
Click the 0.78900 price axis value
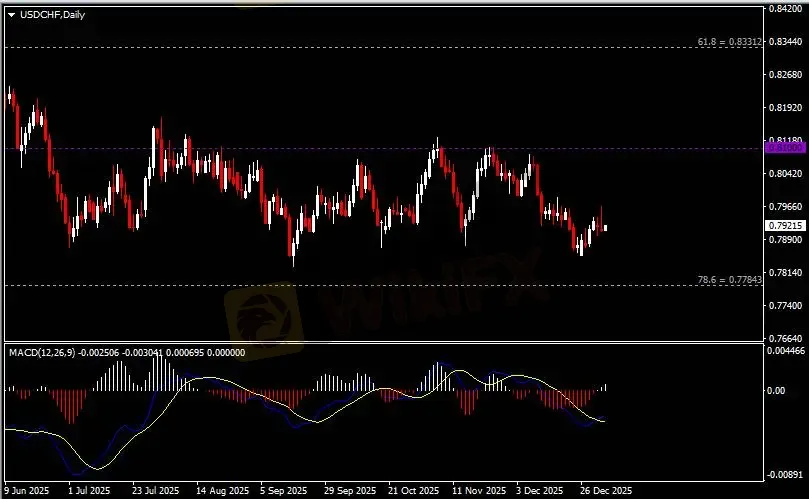point(785,240)
